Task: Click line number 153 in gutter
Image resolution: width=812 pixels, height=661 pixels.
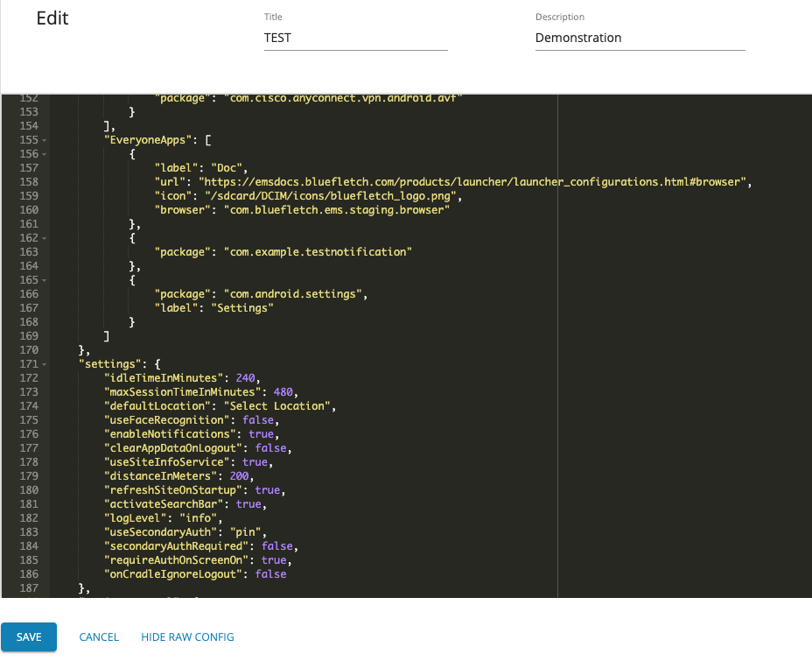Action: (29, 112)
